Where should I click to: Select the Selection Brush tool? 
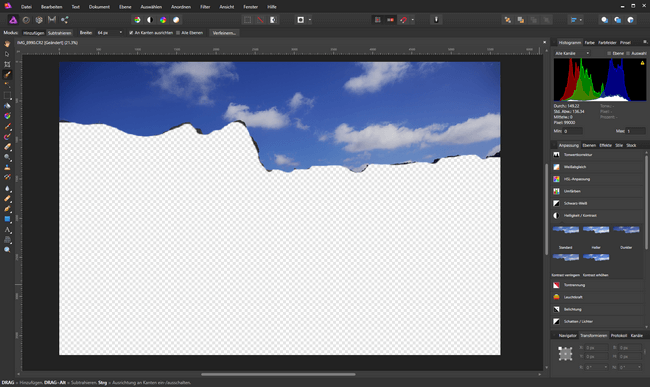point(7,75)
